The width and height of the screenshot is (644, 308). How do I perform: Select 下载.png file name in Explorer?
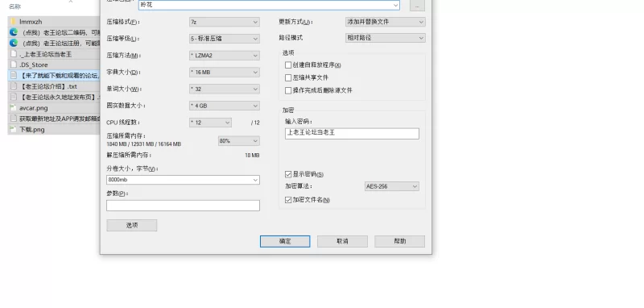(32, 130)
